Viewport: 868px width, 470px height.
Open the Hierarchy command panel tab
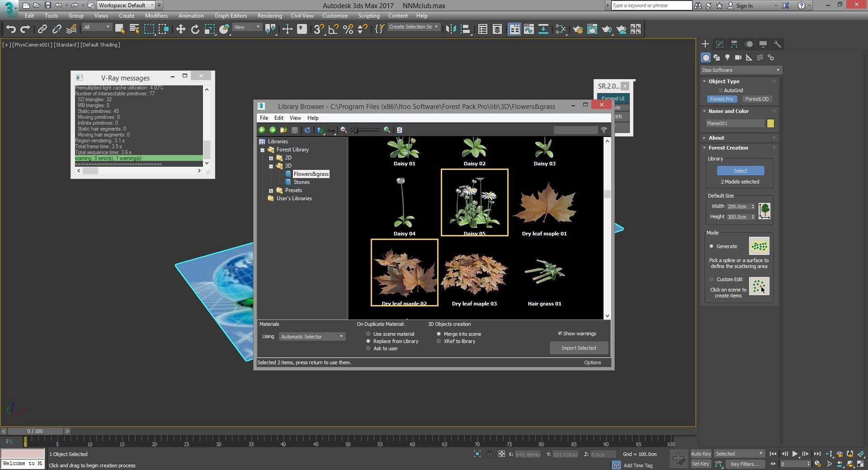click(x=734, y=44)
